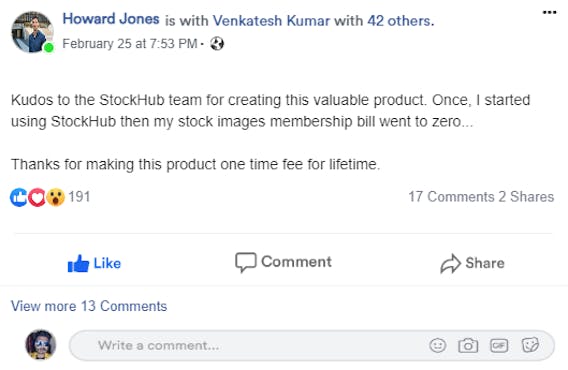Click the public globe audience icon

point(217,44)
